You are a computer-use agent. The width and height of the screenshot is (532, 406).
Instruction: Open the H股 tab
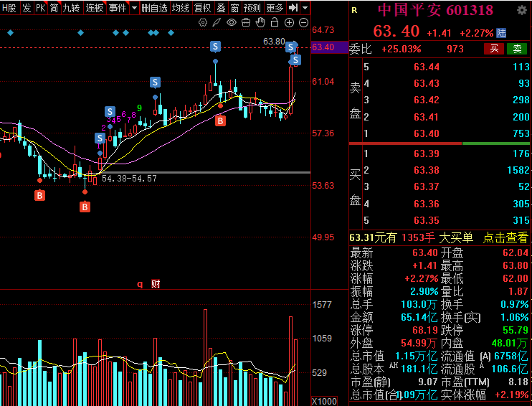(9, 7)
